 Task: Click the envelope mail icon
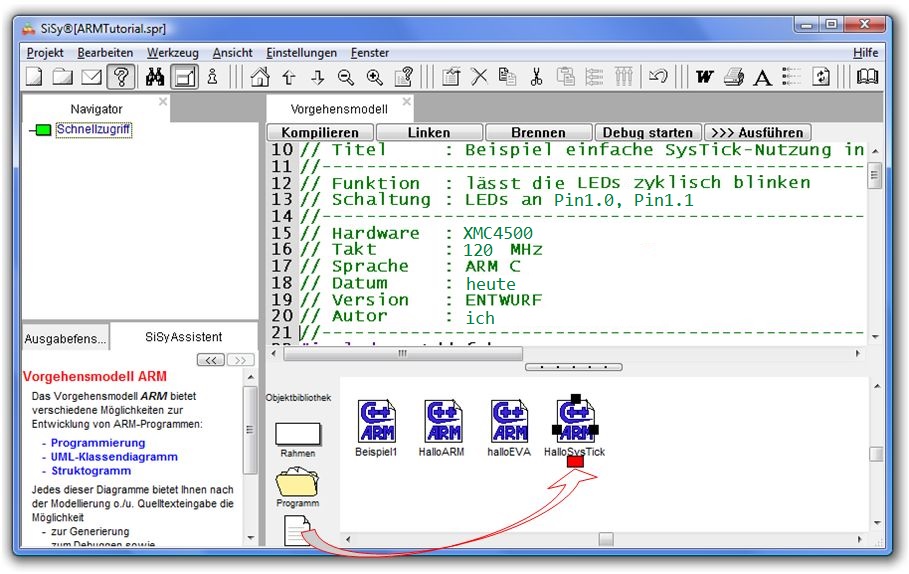pyautogui.click(x=92, y=77)
